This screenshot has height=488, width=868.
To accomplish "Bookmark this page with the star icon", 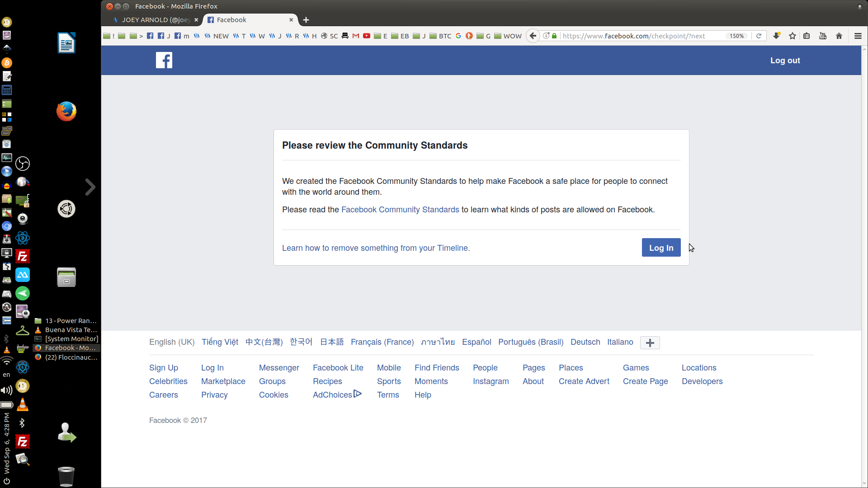I will coord(793,36).
